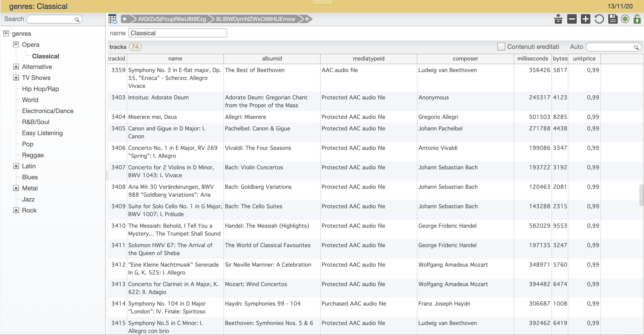This screenshot has width=644, height=335.
Task: Collapse the Opera tree node
Action: [x=16, y=44]
